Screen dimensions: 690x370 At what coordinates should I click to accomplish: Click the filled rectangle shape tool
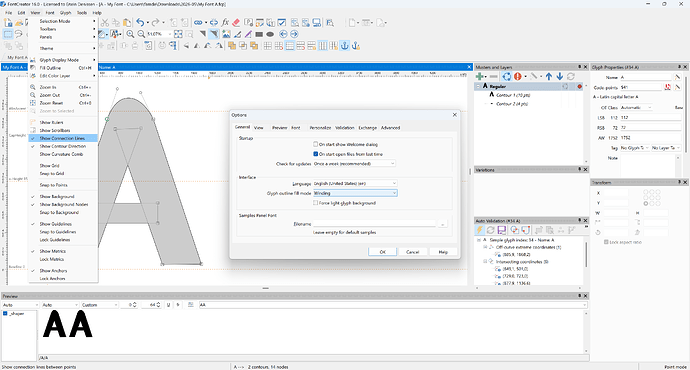coord(259,34)
